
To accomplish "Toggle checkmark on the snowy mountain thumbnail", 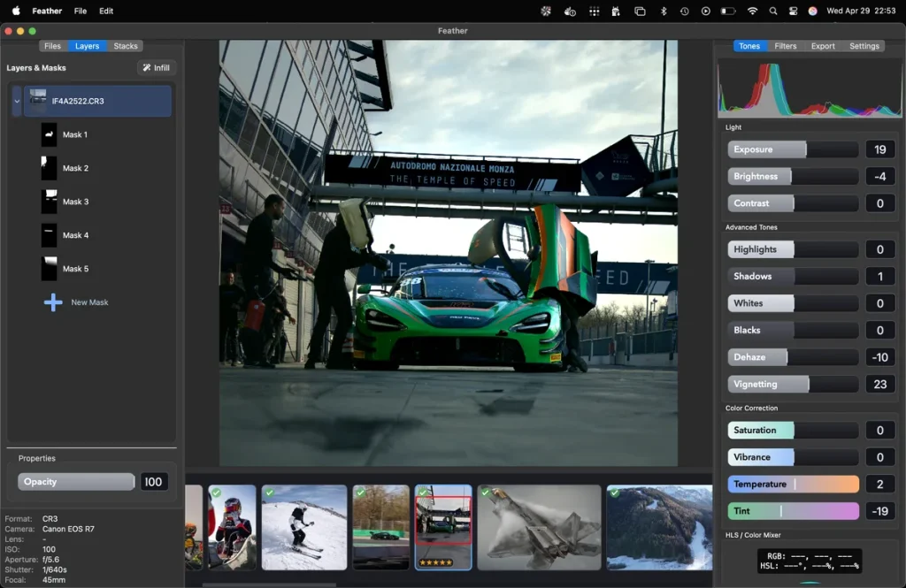I will tap(614, 493).
